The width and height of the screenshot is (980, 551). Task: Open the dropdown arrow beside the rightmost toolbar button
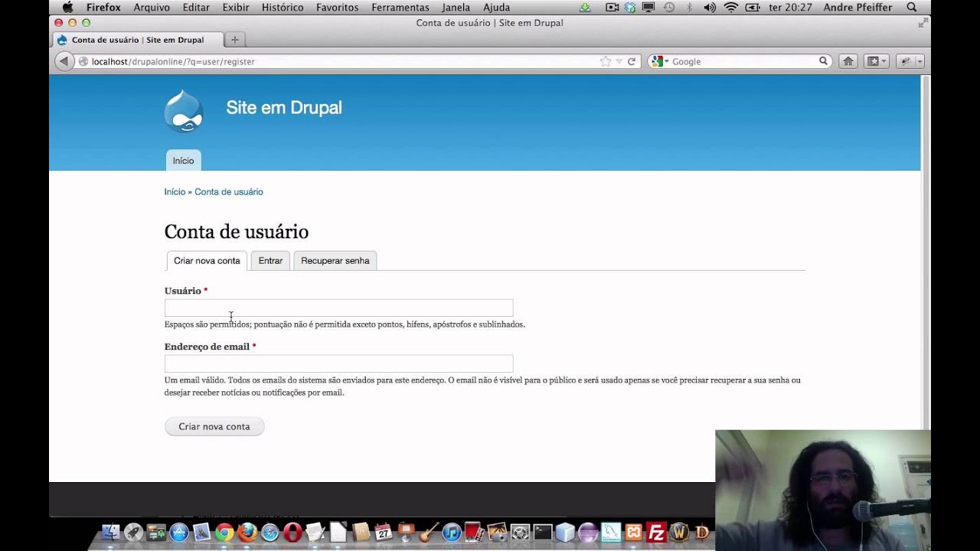point(920,61)
